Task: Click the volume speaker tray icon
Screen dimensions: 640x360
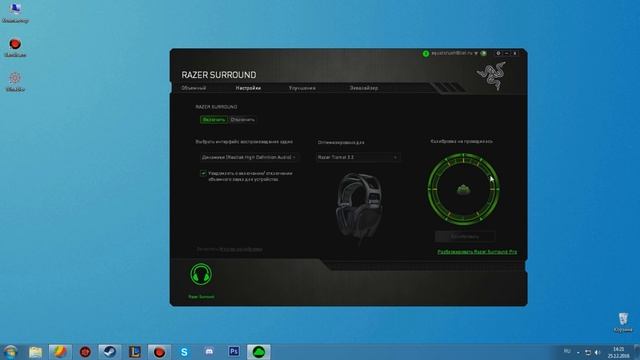Action: click(597, 352)
